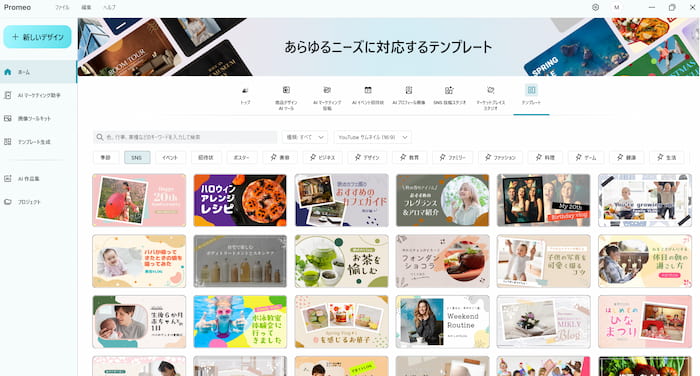This screenshot has height=376, width=700.
Task: Open the swimming class goggles template
Action: click(240, 322)
